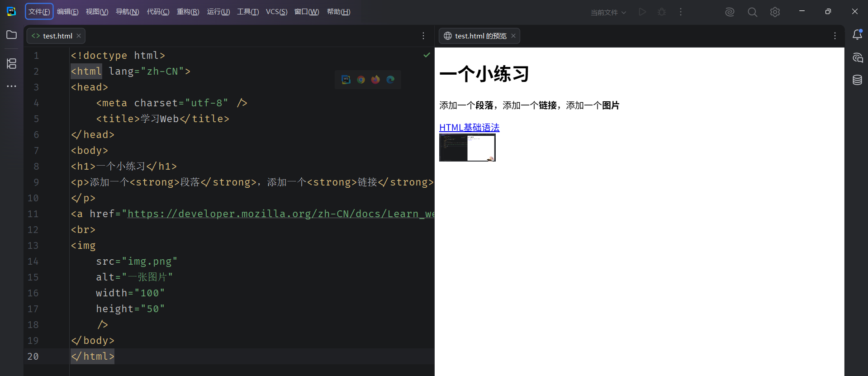This screenshot has width=868, height=376.
Task: Click the title 学习Web line
Action: pyautogui.click(x=163, y=119)
